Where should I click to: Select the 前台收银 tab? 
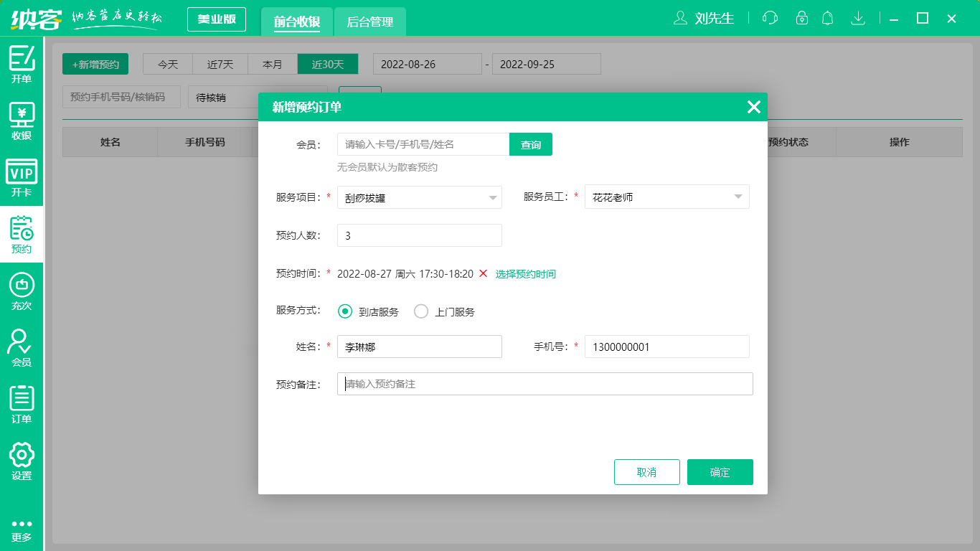pos(296,22)
